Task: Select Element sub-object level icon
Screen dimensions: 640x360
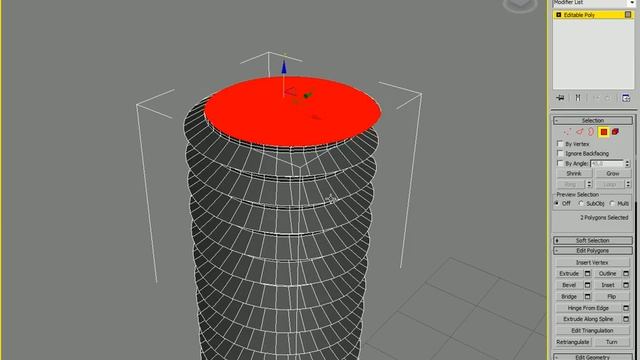Action: [616, 132]
